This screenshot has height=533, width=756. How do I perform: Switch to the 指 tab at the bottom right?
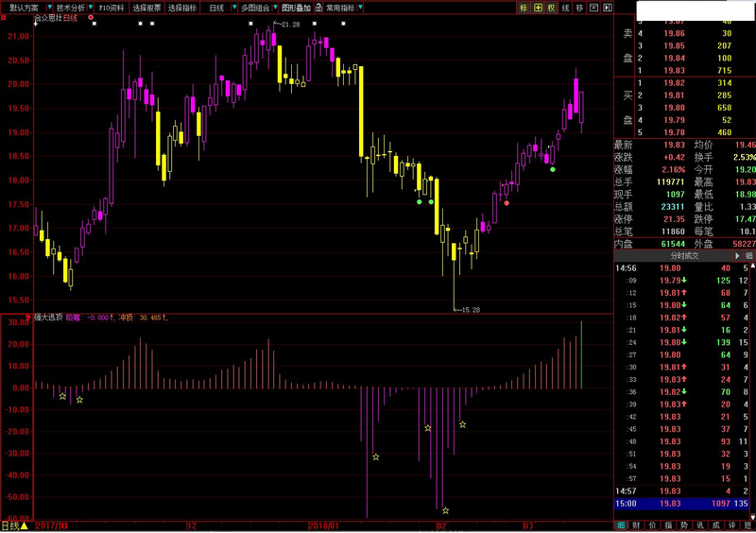point(668,525)
